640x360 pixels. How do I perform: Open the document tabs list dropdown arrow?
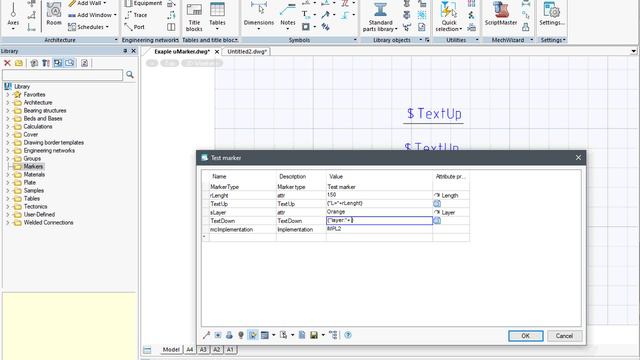pos(633,51)
